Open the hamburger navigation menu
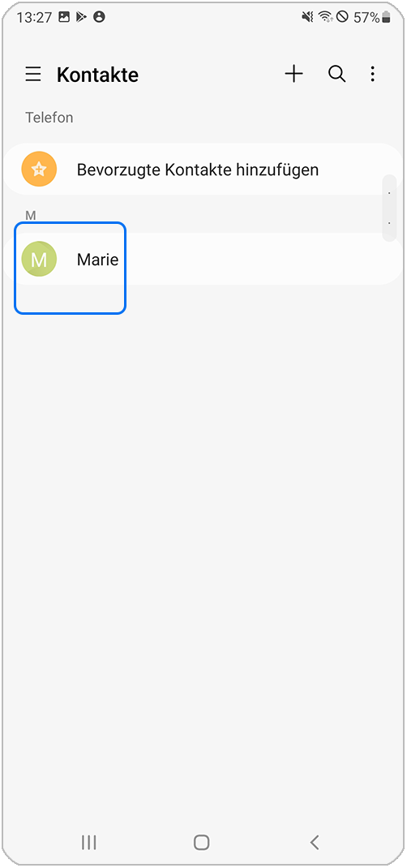This screenshot has width=407, height=868. click(33, 74)
